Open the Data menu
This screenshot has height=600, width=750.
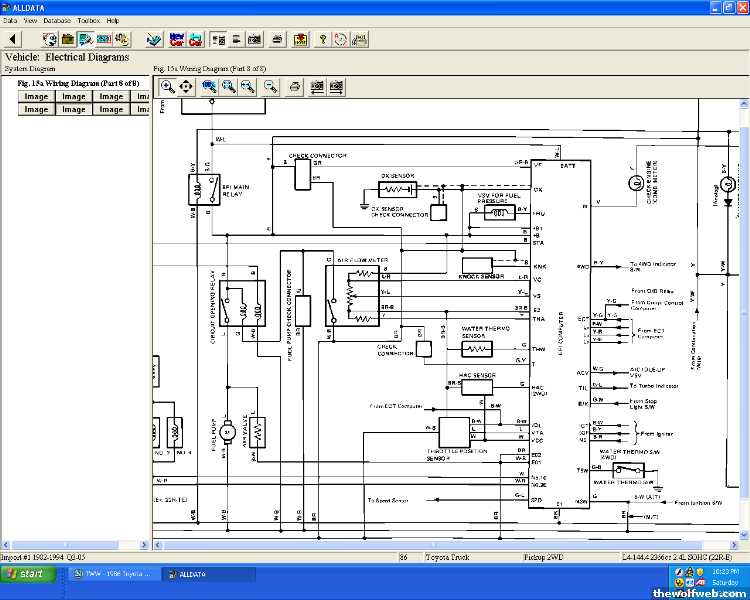coord(10,20)
